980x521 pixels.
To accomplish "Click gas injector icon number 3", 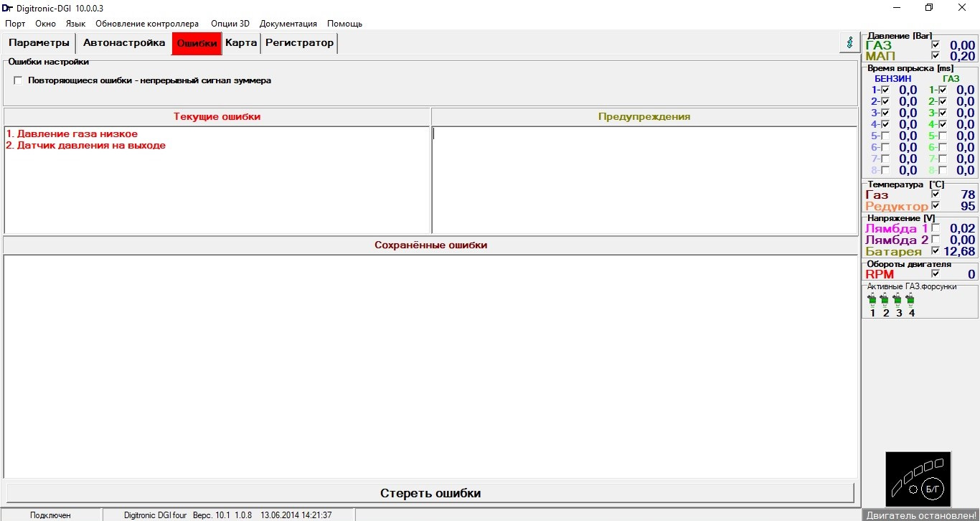I will pyautogui.click(x=898, y=300).
